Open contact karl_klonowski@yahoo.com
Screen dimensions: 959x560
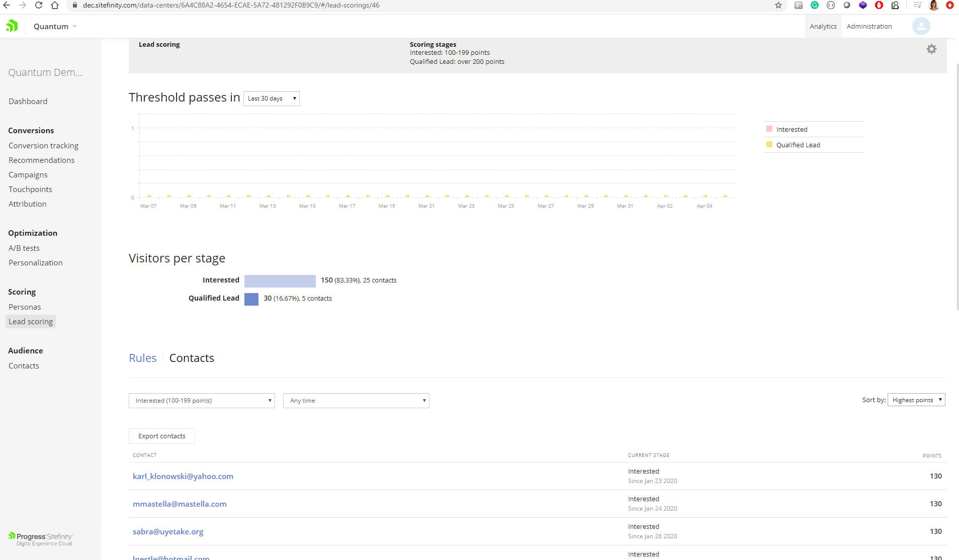pyautogui.click(x=183, y=476)
